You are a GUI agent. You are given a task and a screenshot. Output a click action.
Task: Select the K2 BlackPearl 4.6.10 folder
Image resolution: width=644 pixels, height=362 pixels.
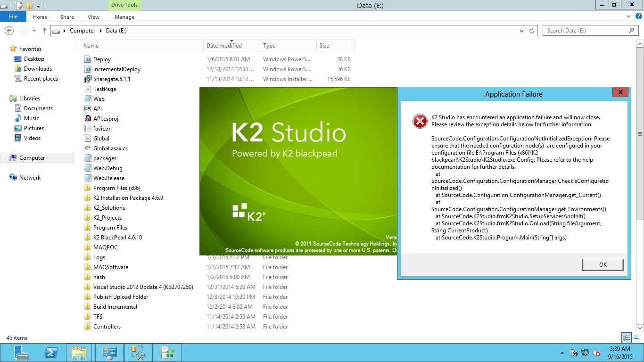(117, 238)
